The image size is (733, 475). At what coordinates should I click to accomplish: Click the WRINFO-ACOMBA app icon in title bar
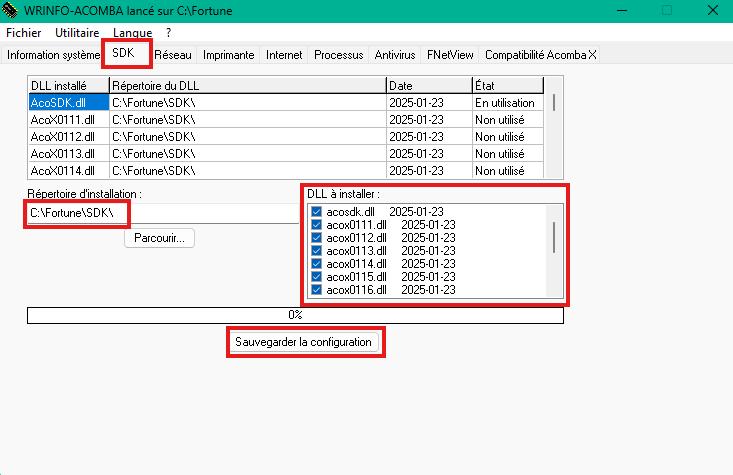point(11,10)
